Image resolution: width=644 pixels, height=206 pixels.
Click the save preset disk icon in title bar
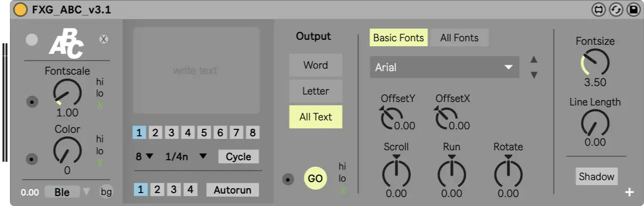[633, 9]
